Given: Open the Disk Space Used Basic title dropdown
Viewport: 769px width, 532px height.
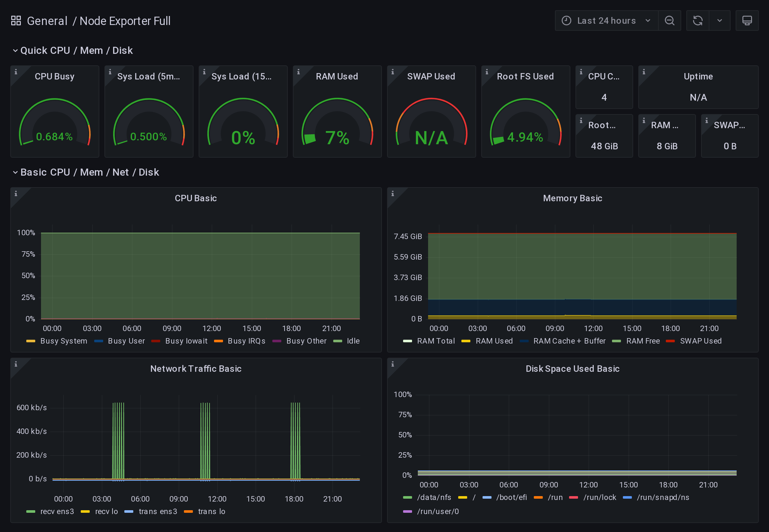Looking at the screenshot, I should (x=573, y=369).
